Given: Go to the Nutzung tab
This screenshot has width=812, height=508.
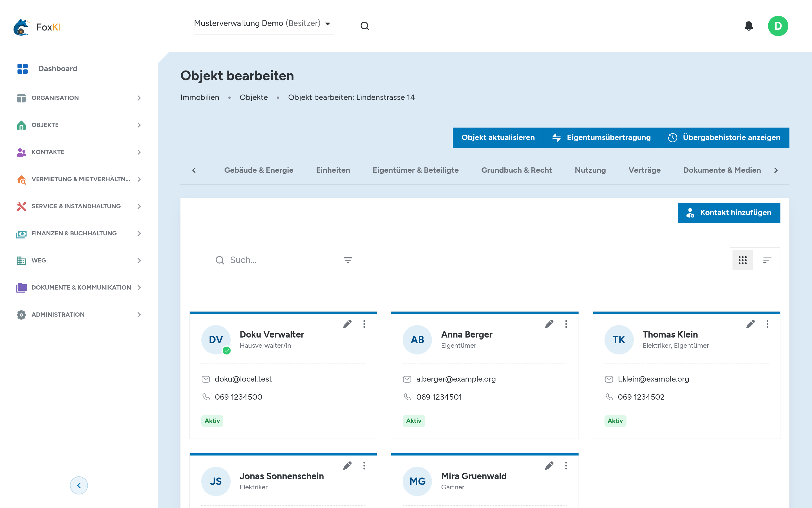Looking at the screenshot, I should [x=590, y=170].
